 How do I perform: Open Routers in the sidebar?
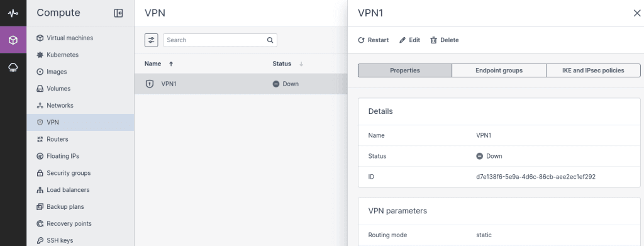80,139
